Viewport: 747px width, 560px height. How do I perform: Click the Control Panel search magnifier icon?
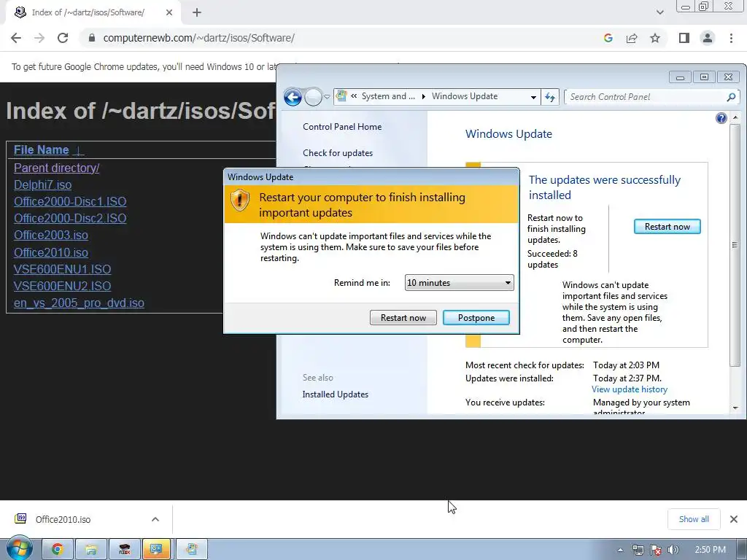731,97
